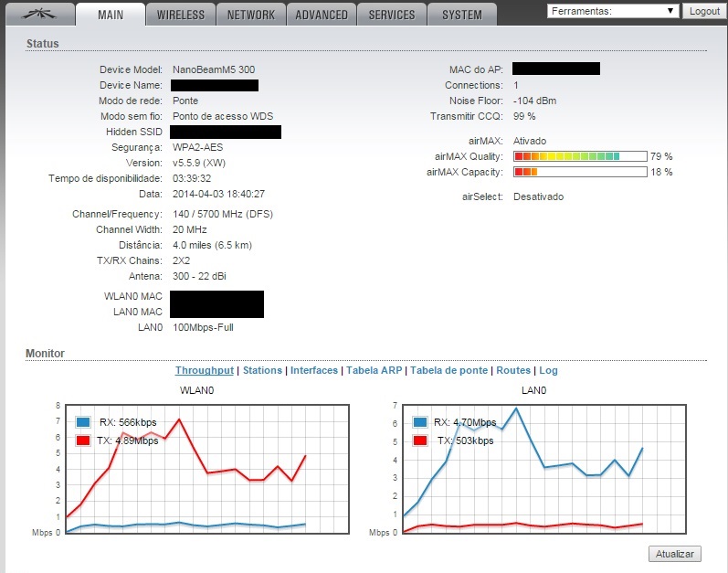
Task: Click the blue RX legend swatch in WLAN0
Action: [x=83, y=422]
